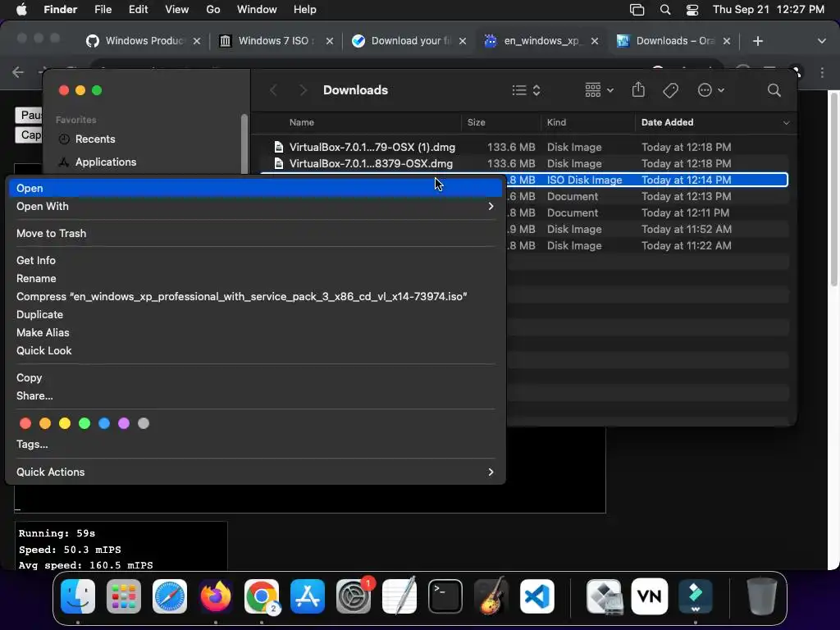840x630 pixels.
Task: Open the Finder more actions dropdown
Action: coord(711,90)
